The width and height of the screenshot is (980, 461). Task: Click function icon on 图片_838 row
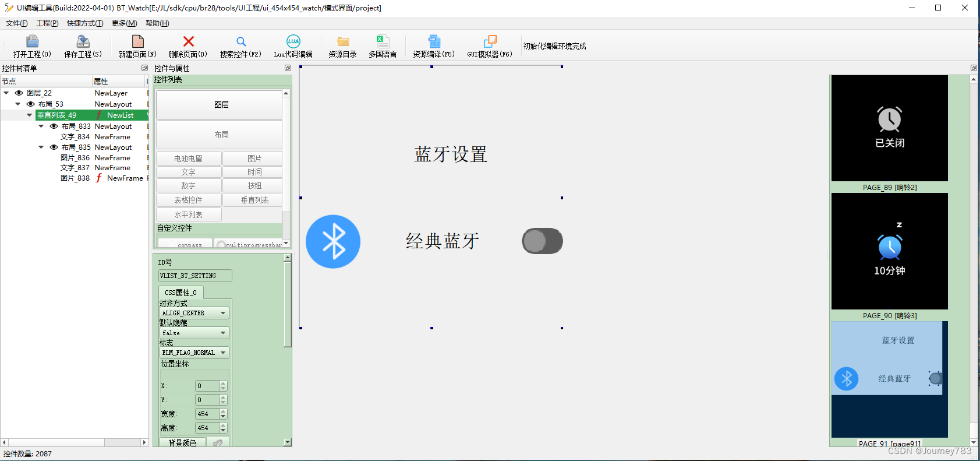pos(99,178)
